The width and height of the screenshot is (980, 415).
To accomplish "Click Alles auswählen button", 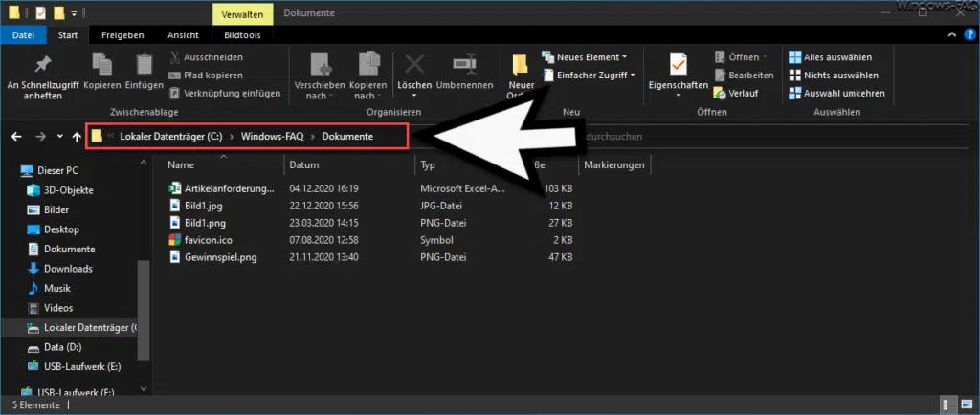I will coord(833,57).
